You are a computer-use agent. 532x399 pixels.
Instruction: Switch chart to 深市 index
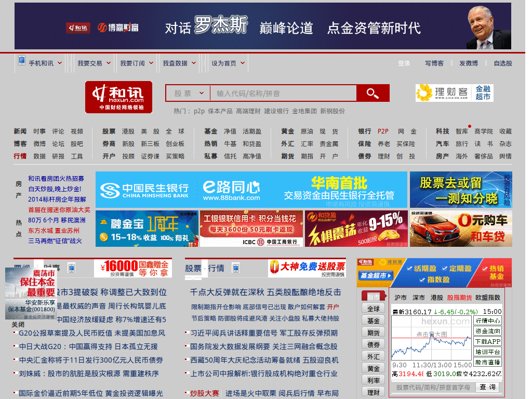[x=418, y=298]
